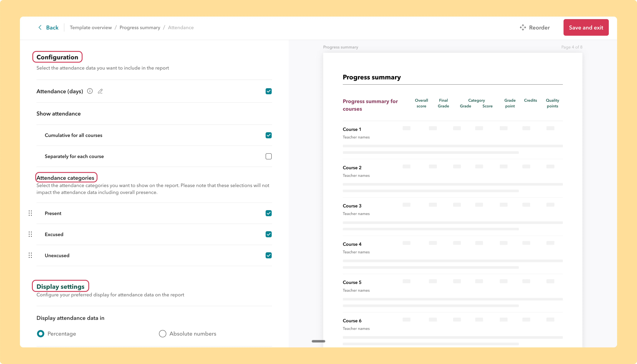Select the Absolute numbers radio button
Image resolution: width=637 pixels, height=364 pixels.
162,334
